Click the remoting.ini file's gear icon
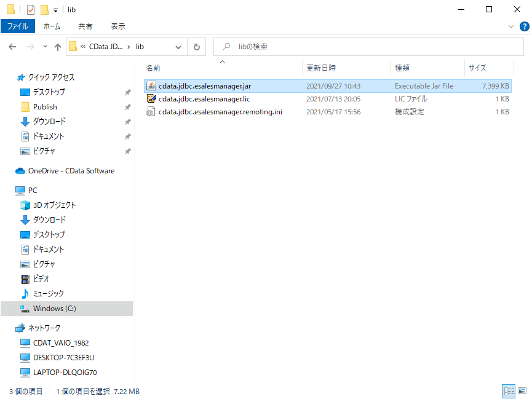532x399 pixels. pos(151,112)
